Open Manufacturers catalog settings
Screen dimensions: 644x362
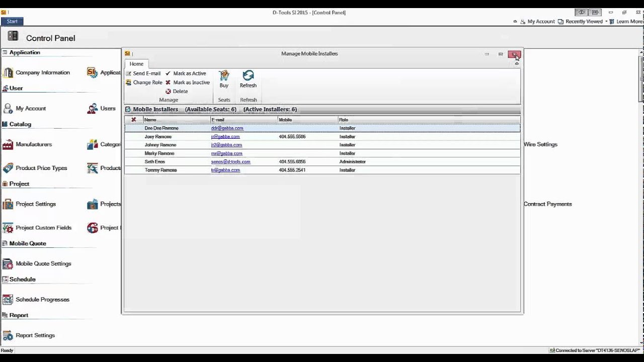[x=27, y=144]
